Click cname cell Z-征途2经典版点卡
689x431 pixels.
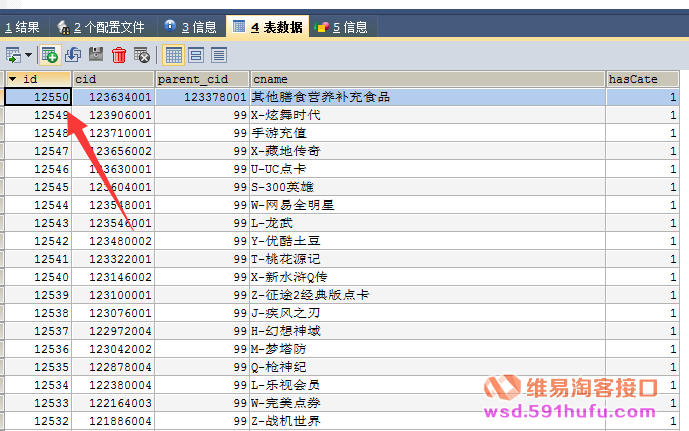(x=428, y=295)
